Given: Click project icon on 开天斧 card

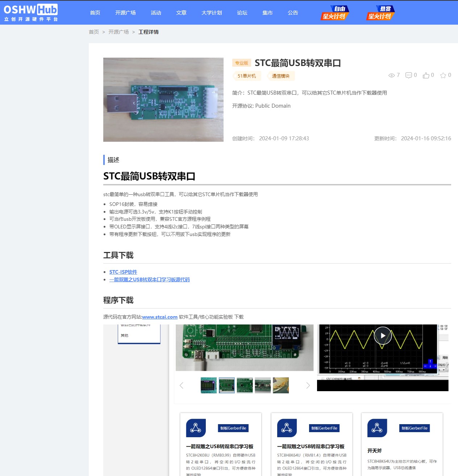Looking at the screenshot, I should (377, 428).
